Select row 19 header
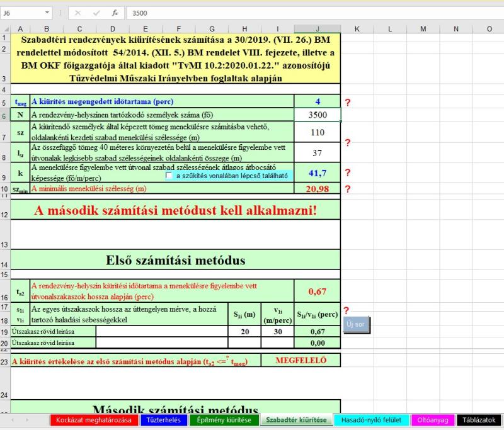The height and width of the screenshot is (430, 504). point(5,332)
